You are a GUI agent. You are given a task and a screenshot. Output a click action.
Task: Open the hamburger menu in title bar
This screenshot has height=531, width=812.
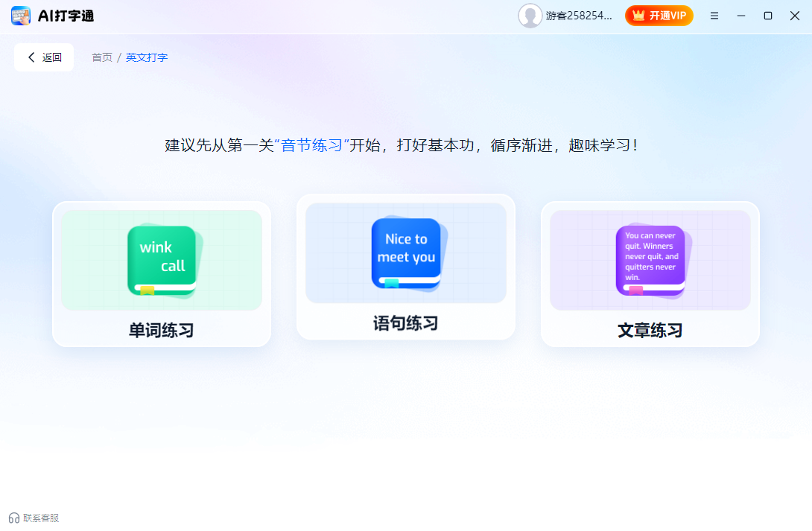(714, 16)
